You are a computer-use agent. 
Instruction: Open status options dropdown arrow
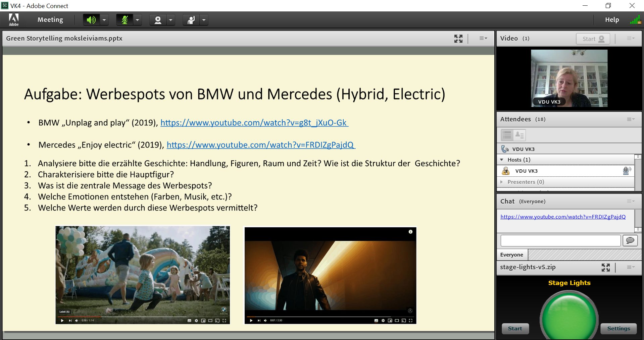[x=204, y=20]
